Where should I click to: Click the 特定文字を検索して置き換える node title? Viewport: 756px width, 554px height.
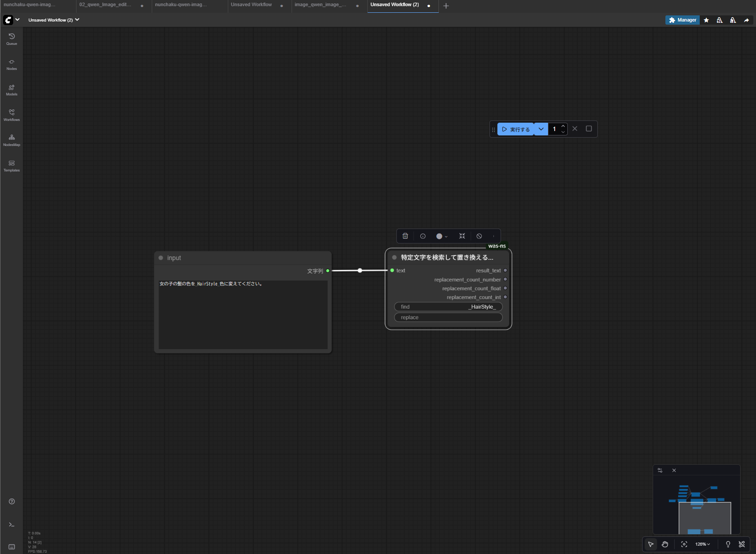(x=447, y=258)
